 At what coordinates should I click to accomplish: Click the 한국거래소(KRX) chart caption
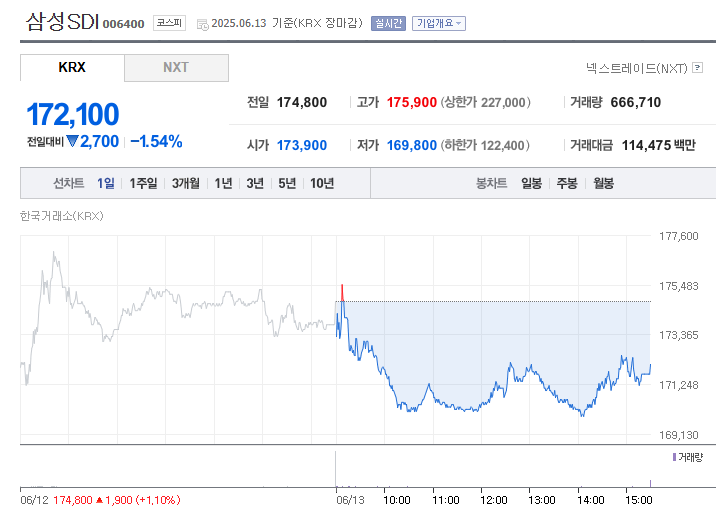click(x=62, y=216)
